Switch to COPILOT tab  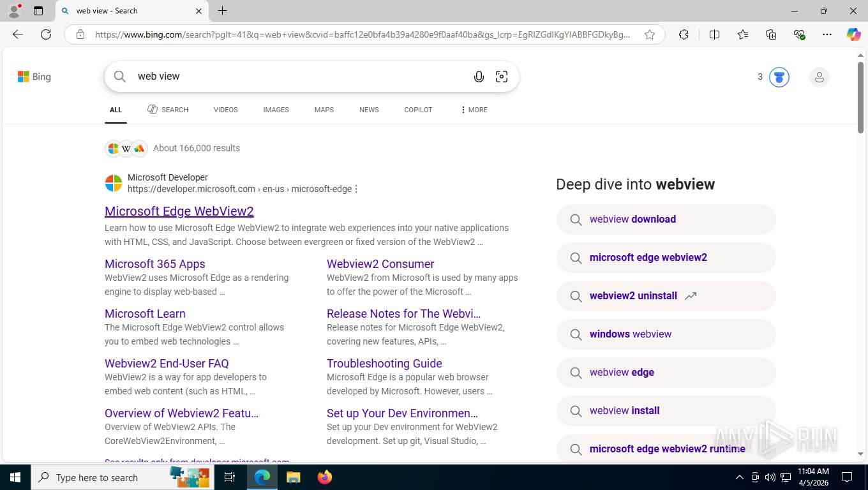tap(418, 110)
